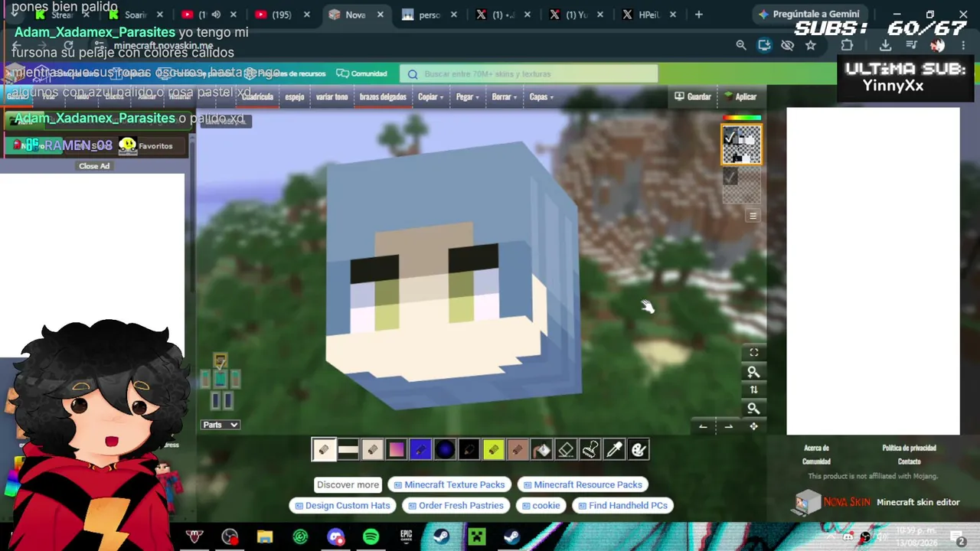This screenshot has width=980, height=551.
Task: Zoom in on the skin model
Action: tap(753, 372)
